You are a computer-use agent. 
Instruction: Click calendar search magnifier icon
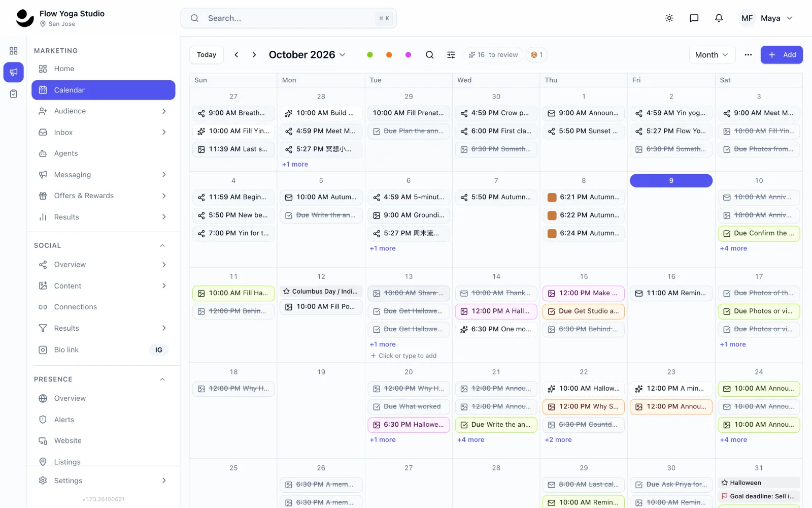(430, 55)
